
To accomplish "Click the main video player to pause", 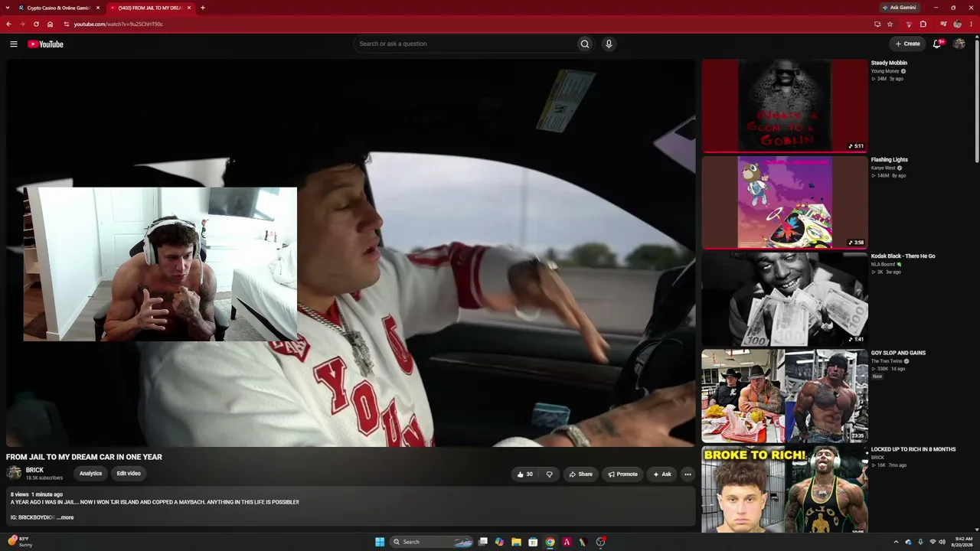I will pos(351,253).
